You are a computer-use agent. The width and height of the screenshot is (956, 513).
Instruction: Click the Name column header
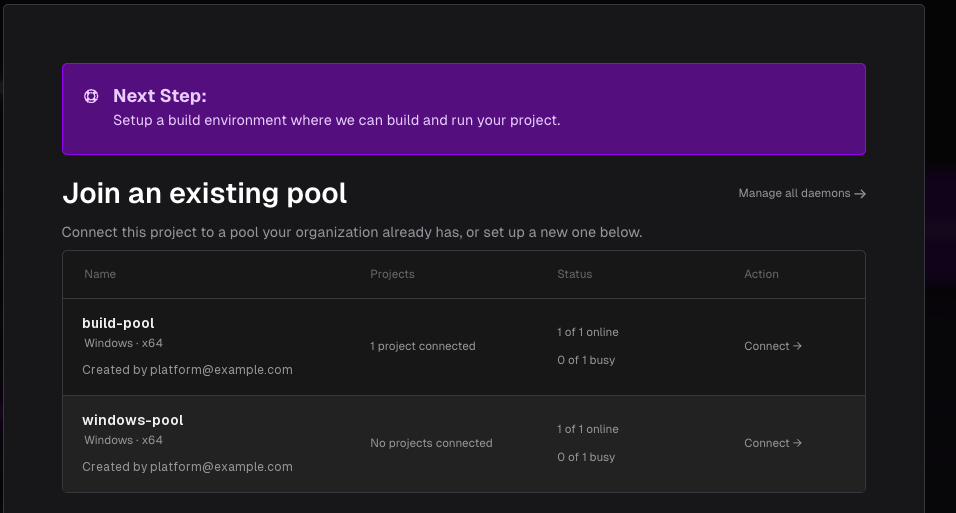100,274
